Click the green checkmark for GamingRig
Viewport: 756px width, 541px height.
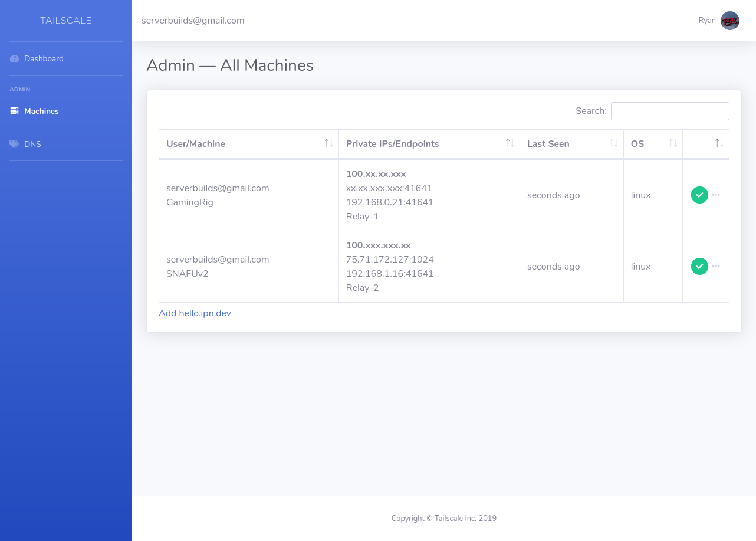699,195
